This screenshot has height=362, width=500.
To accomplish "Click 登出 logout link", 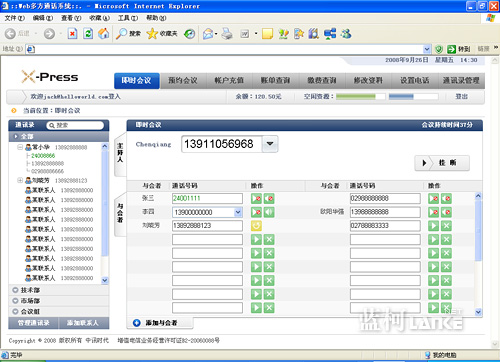I will coord(462,97).
